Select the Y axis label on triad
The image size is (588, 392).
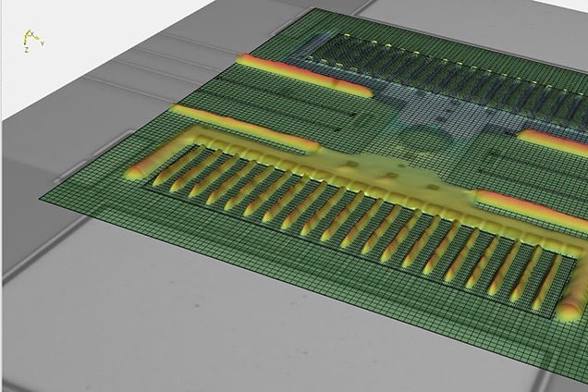pyautogui.click(x=43, y=43)
